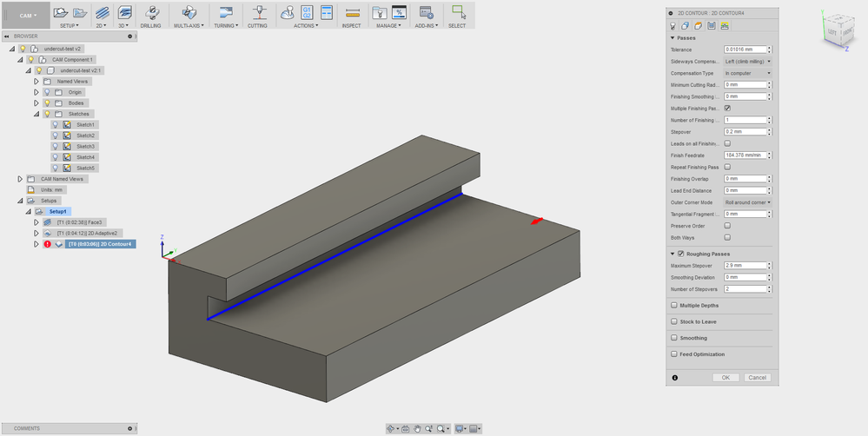The width and height of the screenshot is (868, 436).
Task: Switch to the Passes tab in 2D Contour dialog
Action: pyautogui.click(x=712, y=25)
